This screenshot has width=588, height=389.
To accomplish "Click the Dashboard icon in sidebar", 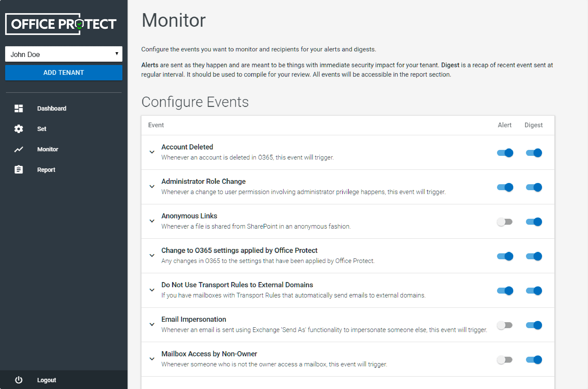I will (19, 108).
